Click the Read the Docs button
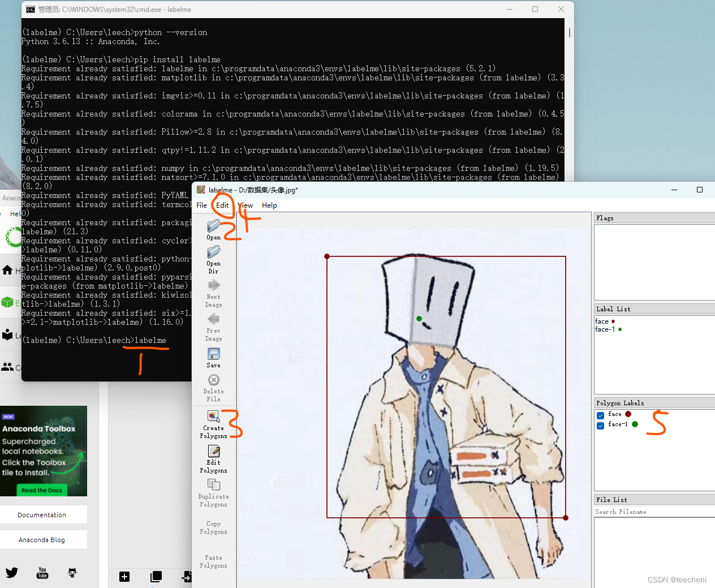 click(x=42, y=490)
